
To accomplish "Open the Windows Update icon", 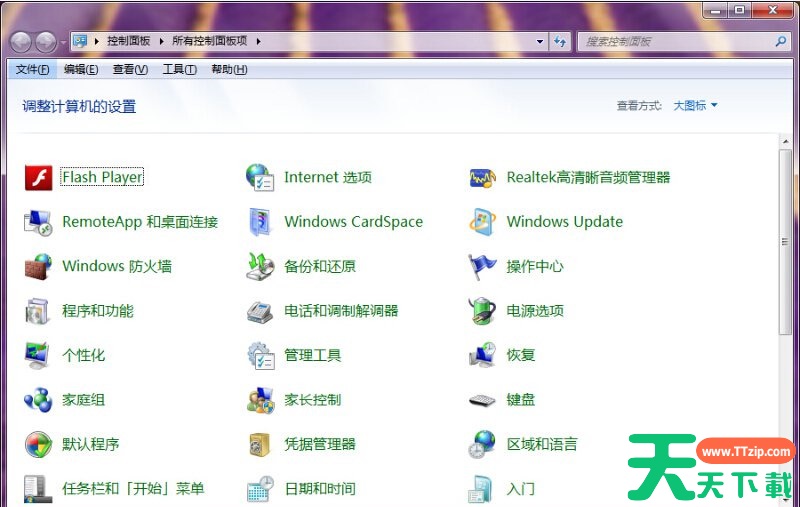I will click(x=482, y=222).
